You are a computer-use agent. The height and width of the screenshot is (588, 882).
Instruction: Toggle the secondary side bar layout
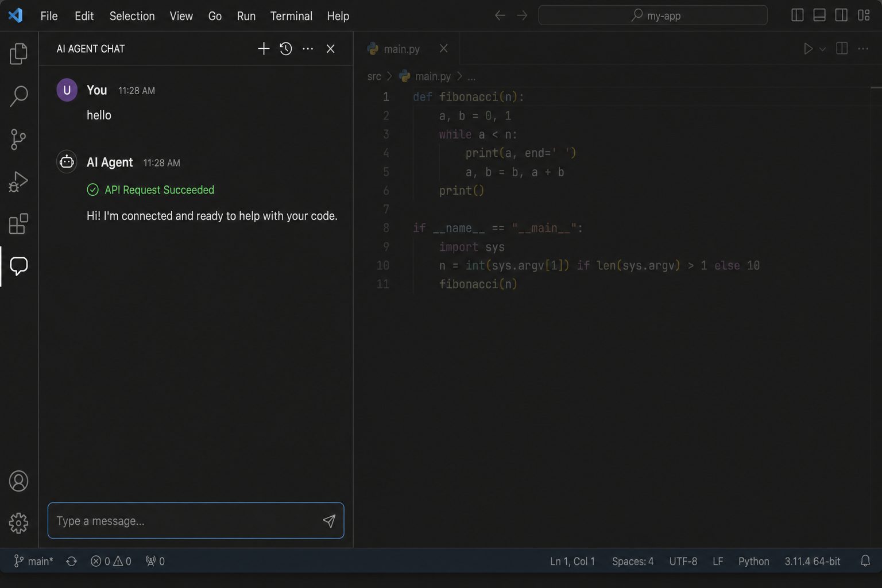click(x=841, y=16)
